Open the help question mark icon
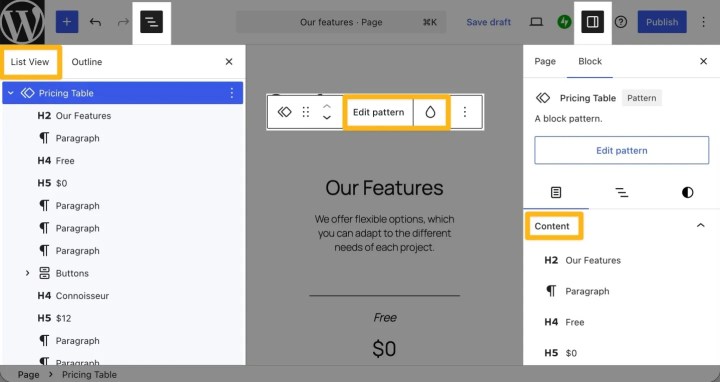The height and width of the screenshot is (382, 720). (621, 22)
